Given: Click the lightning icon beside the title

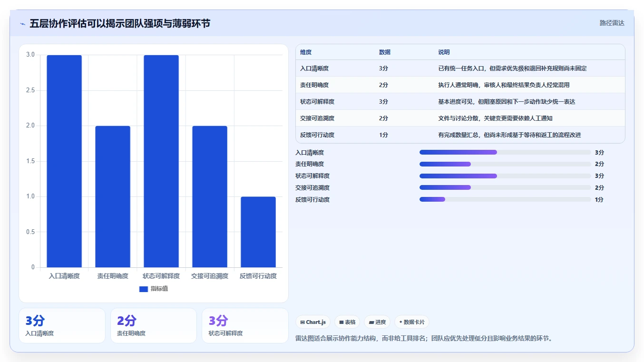Looking at the screenshot, I should click(x=22, y=24).
